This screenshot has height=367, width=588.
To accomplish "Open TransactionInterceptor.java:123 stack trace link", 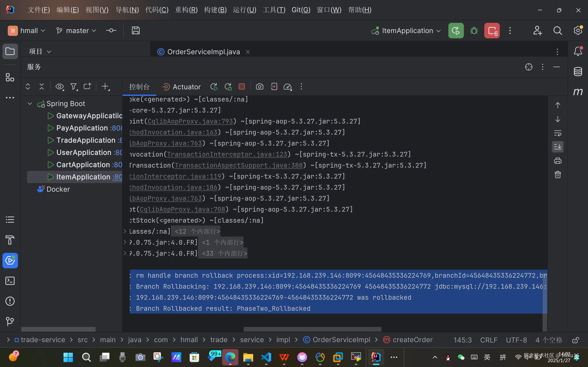I will [227, 154].
